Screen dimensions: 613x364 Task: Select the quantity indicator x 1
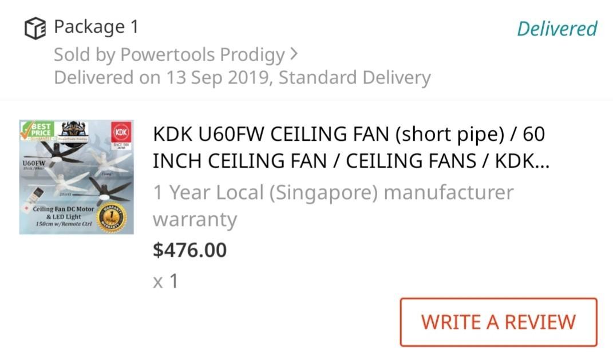pos(165,280)
